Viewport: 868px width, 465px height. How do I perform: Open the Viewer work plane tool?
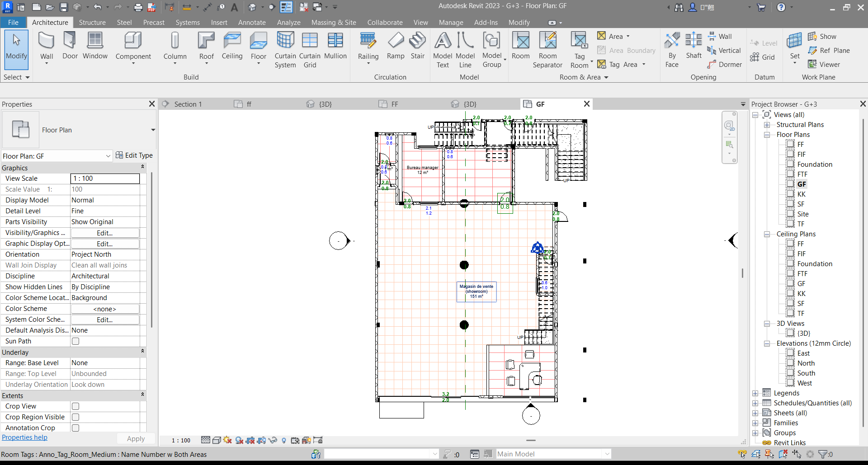tap(824, 64)
